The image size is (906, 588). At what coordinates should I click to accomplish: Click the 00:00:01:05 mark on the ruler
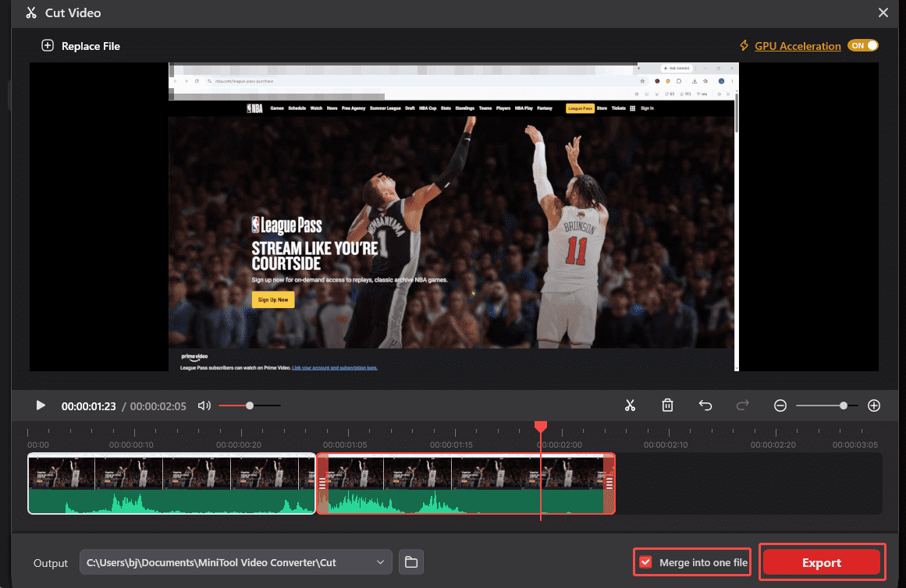point(345,445)
